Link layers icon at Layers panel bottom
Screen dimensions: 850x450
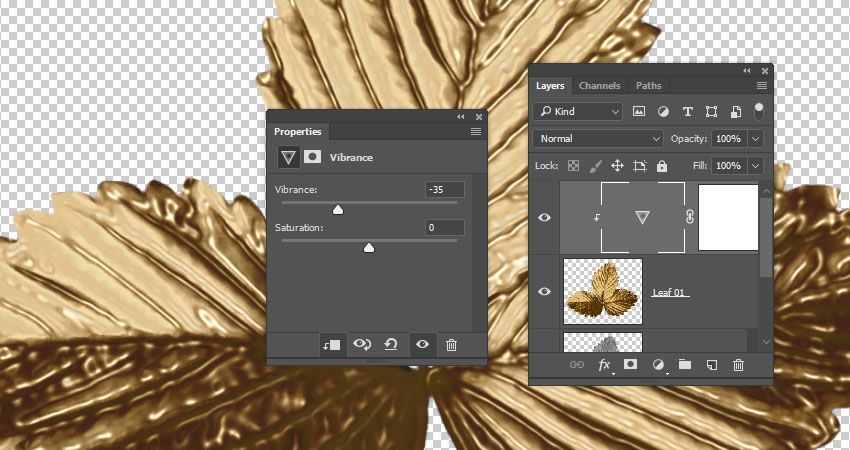coord(577,365)
